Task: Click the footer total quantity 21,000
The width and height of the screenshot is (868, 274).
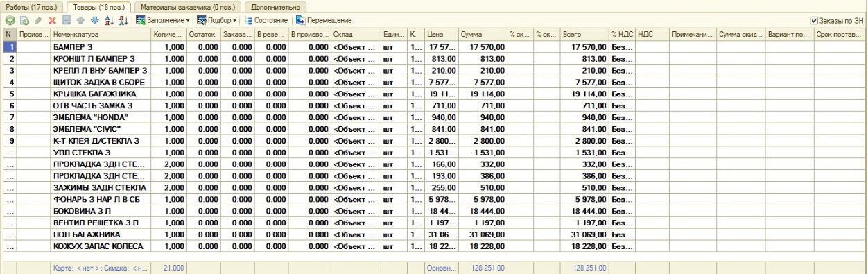Action: pyautogui.click(x=168, y=267)
